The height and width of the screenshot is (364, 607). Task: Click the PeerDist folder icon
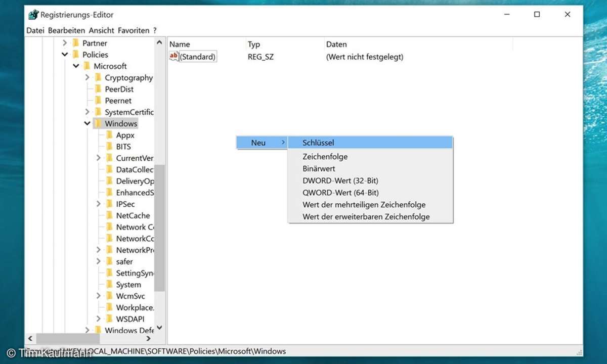coord(98,89)
